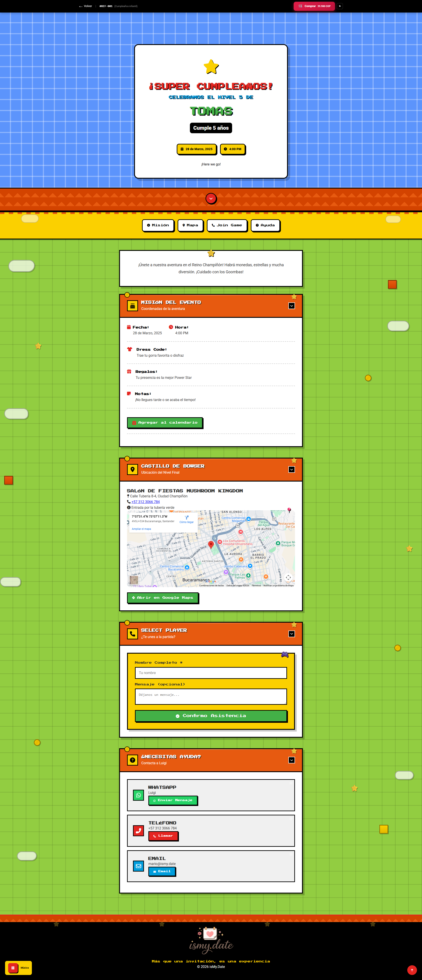Collapse the Select Player section
This screenshot has width=422, height=980.
pos(291,634)
